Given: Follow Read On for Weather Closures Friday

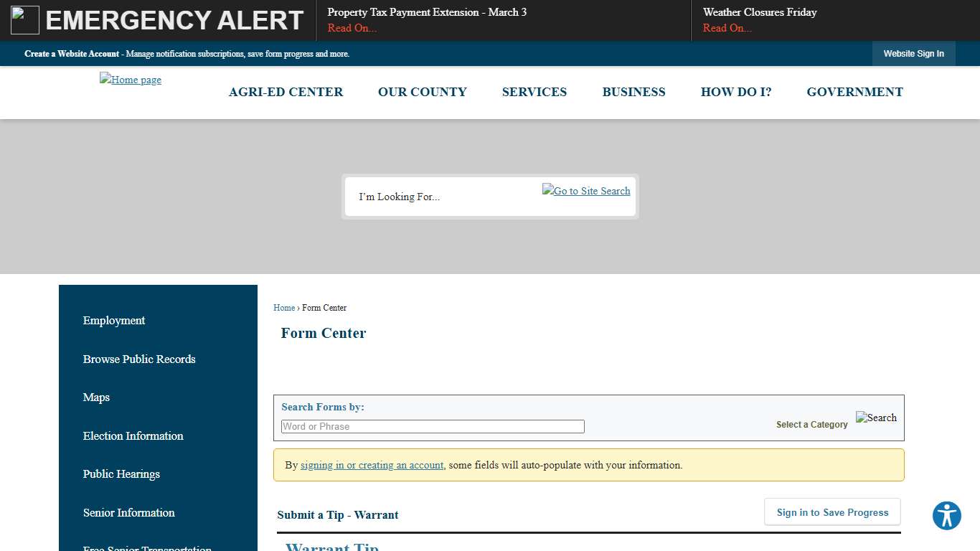Looking at the screenshot, I should click(x=727, y=28).
